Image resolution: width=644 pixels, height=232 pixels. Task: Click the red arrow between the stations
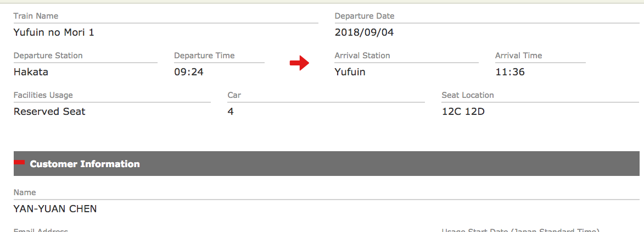point(299,64)
